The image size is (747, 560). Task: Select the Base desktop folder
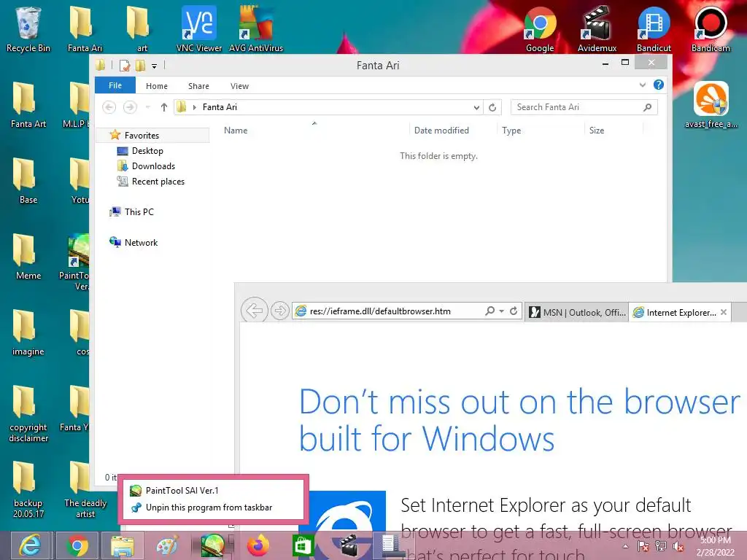[x=28, y=181]
